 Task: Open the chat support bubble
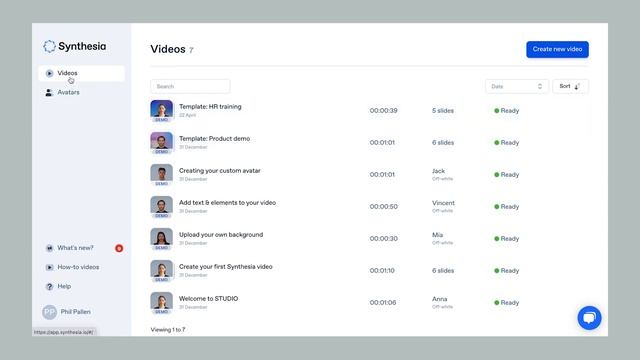[x=589, y=318]
